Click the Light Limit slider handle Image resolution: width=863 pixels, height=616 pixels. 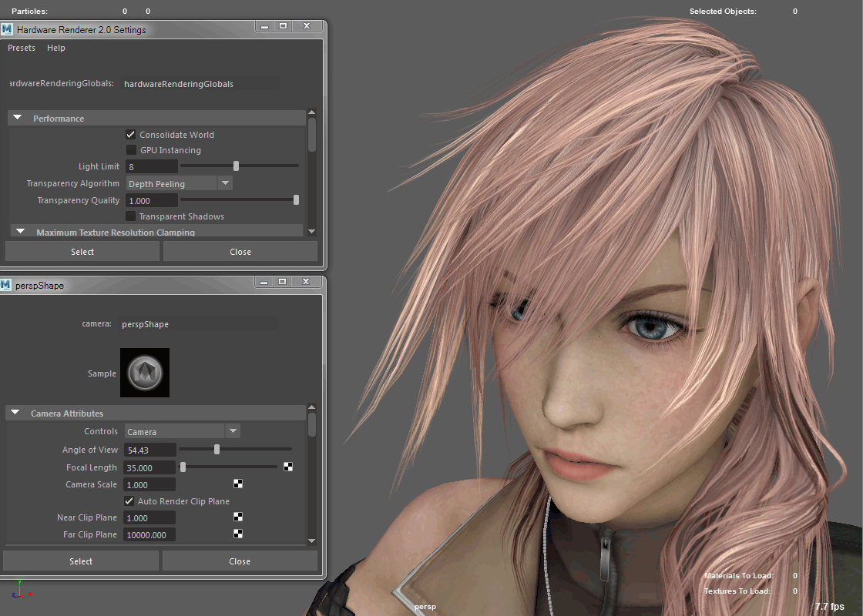(x=236, y=166)
